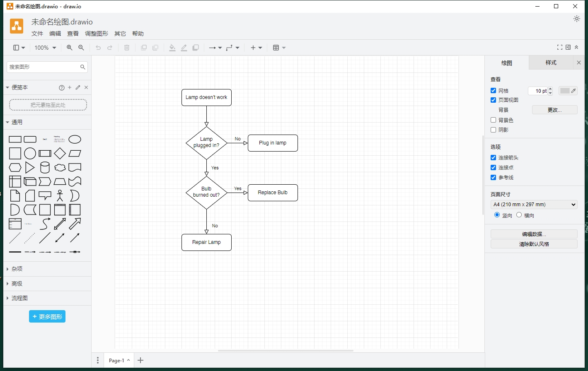Image resolution: width=588 pixels, height=371 pixels.
Task: Toggle fullscreen mode icon
Action: click(x=560, y=48)
